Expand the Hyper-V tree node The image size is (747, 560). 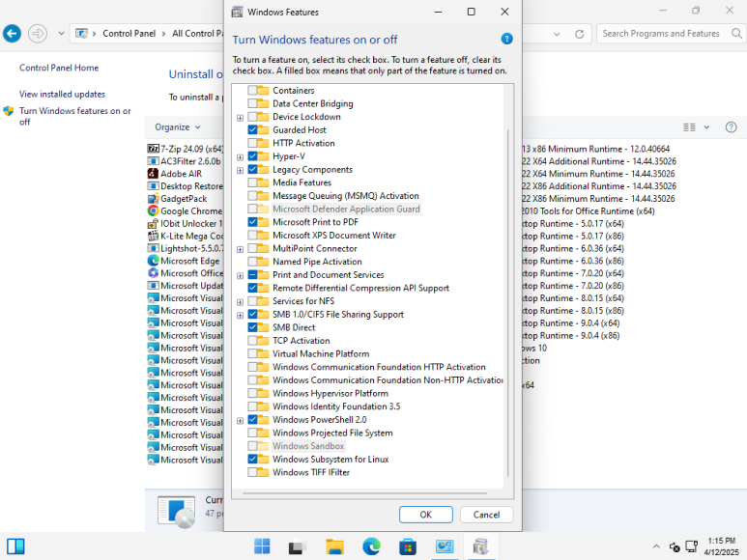pyautogui.click(x=240, y=157)
